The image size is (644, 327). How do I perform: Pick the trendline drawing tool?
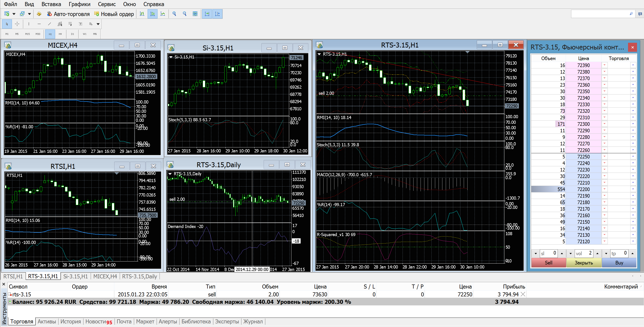(x=49, y=24)
